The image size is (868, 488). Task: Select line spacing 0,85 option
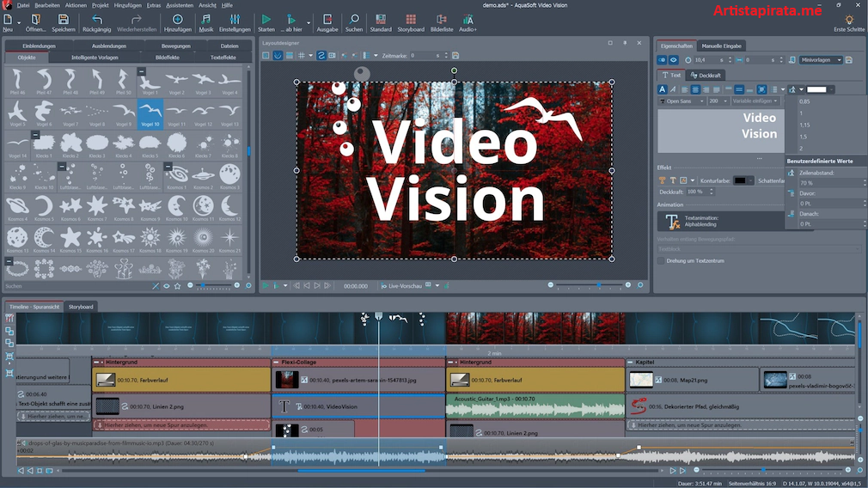pyautogui.click(x=804, y=101)
